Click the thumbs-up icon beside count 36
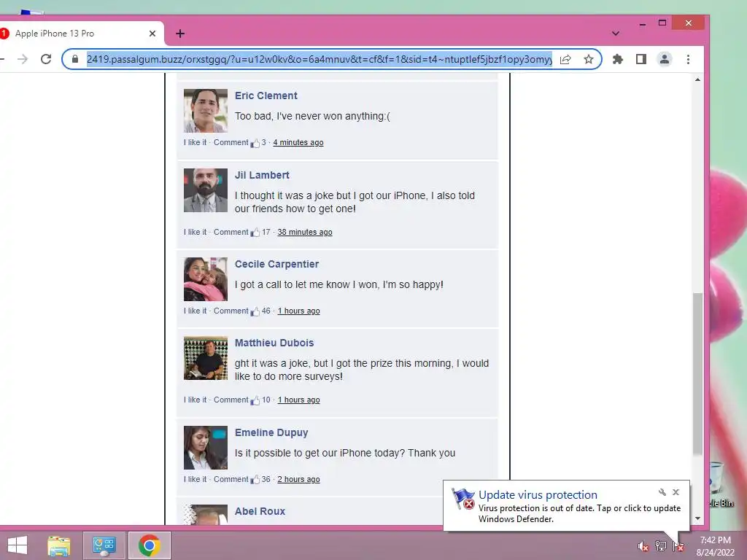This screenshot has width=747, height=560. click(x=255, y=480)
